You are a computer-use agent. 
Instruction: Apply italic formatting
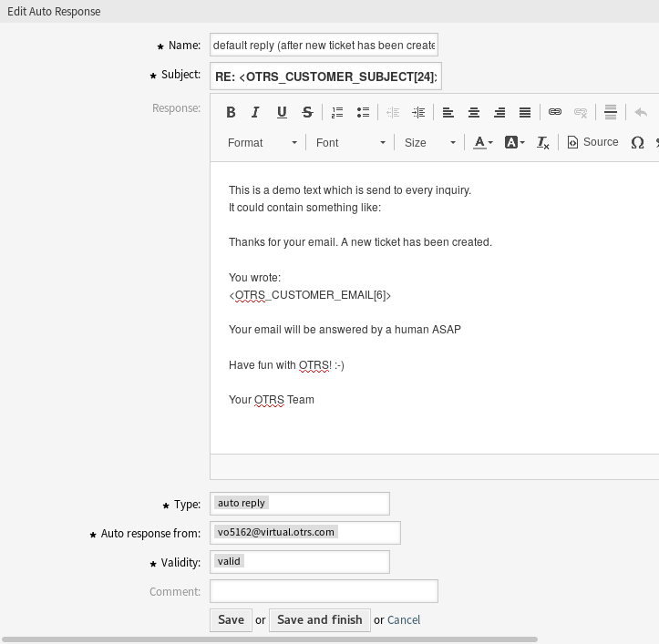255,112
